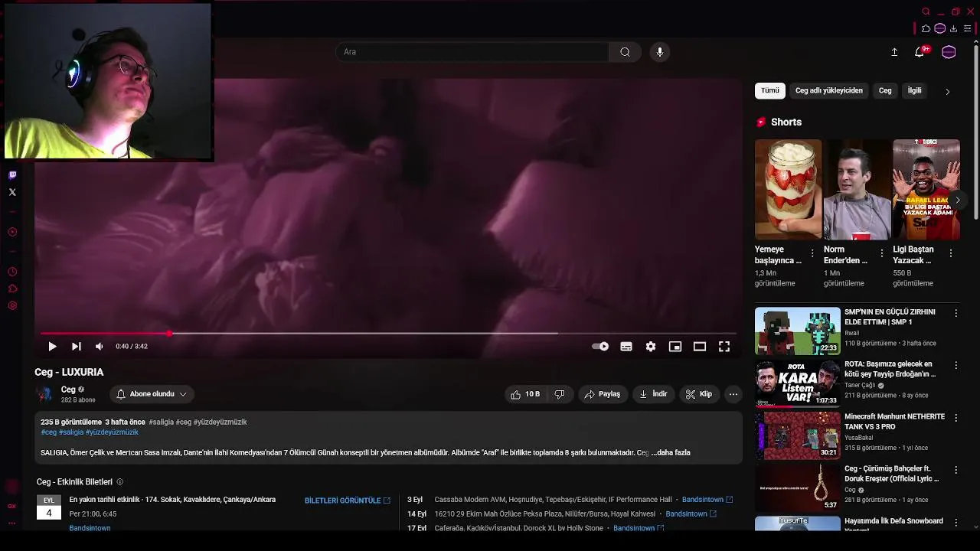Image resolution: width=980 pixels, height=551 pixels.
Task: Open the #yüzdeyüzmüzik hashtag link
Action: tap(112, 432)
